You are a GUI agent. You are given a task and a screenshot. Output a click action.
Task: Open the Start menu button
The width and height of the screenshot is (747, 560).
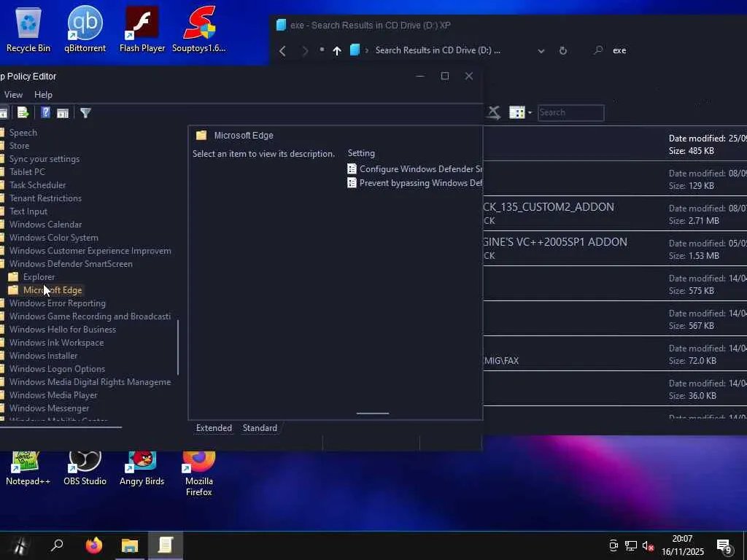pyautogui.click(x=20, y=545)
